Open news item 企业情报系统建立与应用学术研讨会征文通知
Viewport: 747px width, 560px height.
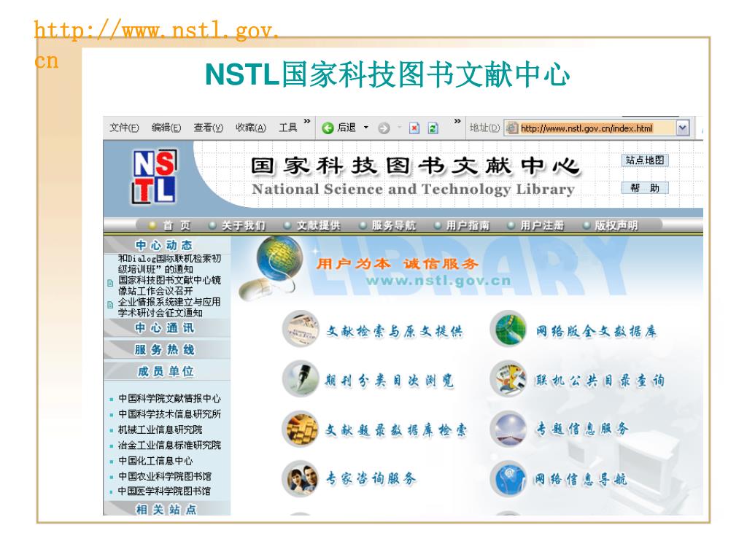coord(169,307)
